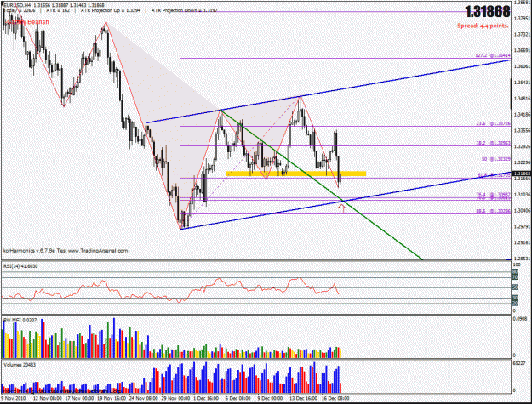Click the large 1.31868 price readout

(488, 12)
